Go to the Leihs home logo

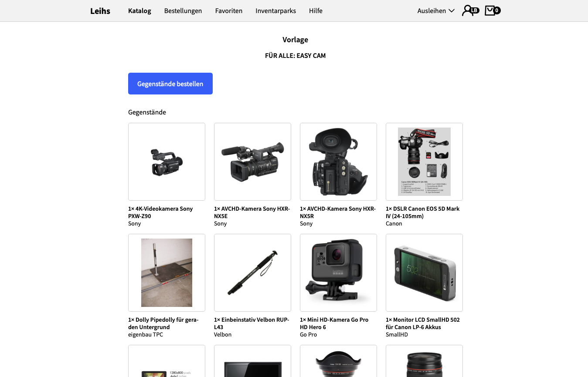(100, 11)
